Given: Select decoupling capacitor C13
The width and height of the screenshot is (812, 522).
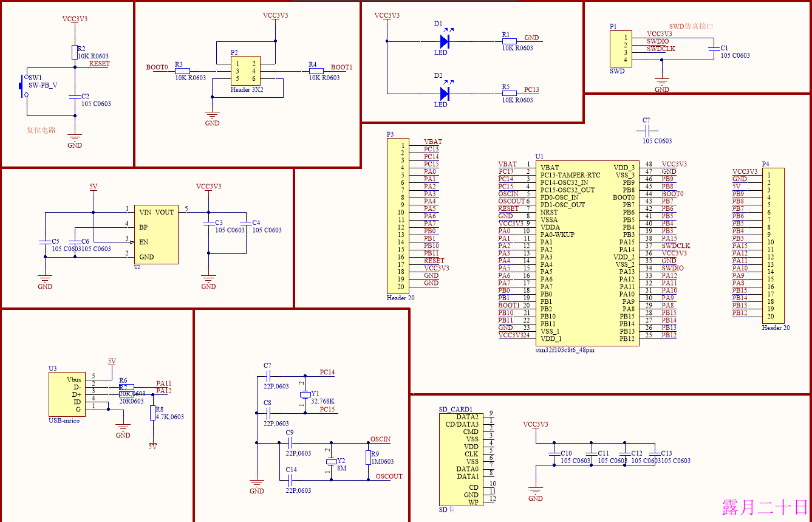Looking at the screenshot, I should [x=653, y=454].
